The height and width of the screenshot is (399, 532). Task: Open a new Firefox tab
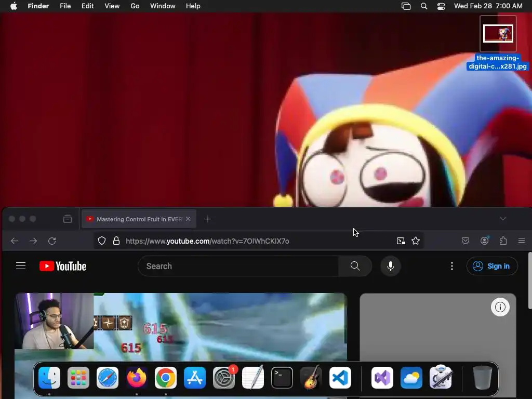(x=208, y=219)
